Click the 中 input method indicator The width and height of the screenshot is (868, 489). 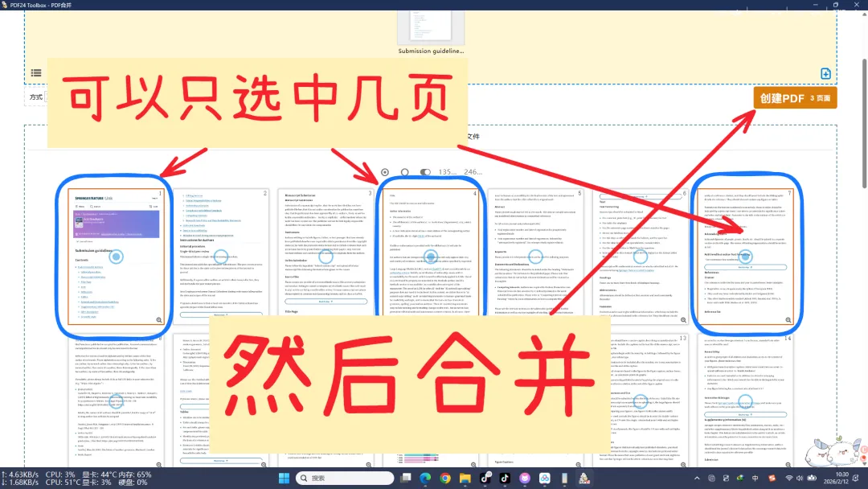pos(755,478)
